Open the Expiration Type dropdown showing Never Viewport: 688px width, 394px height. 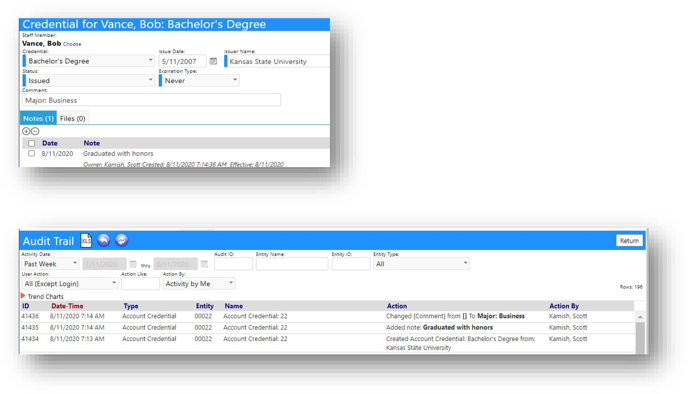coord(199,81)
